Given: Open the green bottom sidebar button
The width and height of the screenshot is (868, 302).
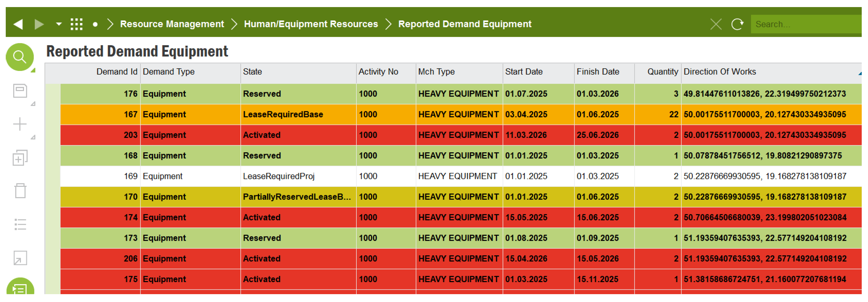Looking at the screenshot, I should pos(20,286).
